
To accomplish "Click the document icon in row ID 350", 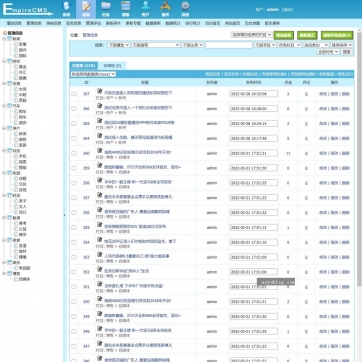I will [99, 299].
